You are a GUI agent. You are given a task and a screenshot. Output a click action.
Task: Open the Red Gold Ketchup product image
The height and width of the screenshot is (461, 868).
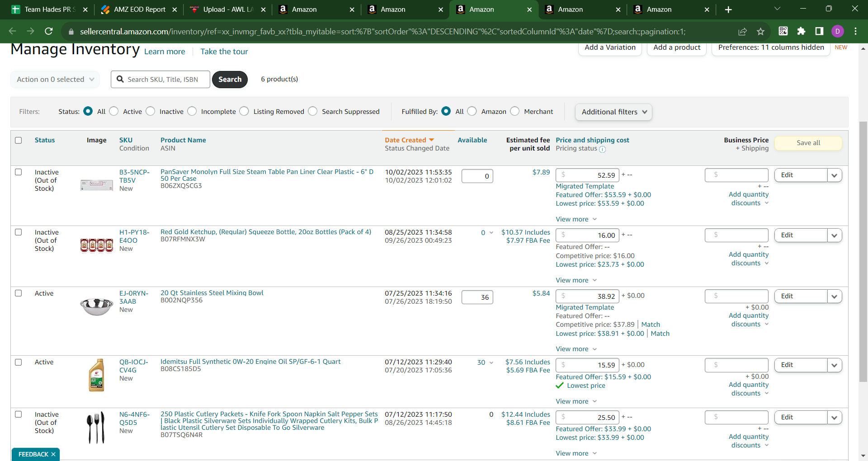tap(96, 245)
